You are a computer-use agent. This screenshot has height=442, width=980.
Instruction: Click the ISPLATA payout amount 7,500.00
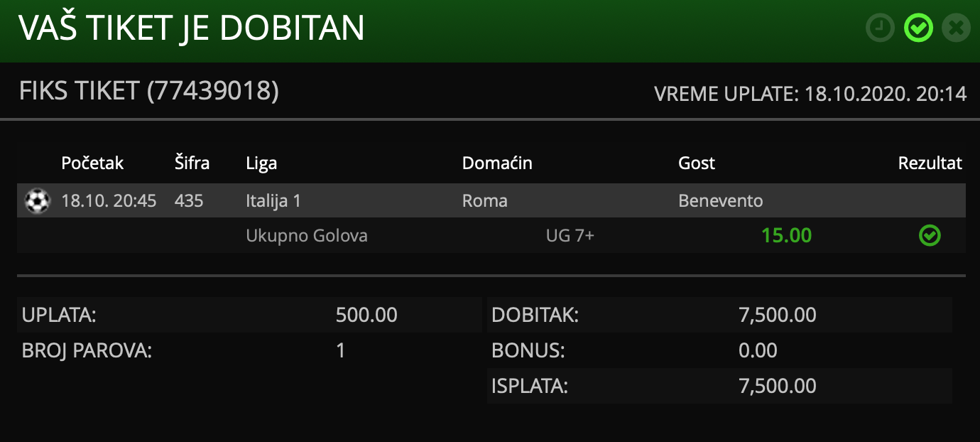[x=778, y=386]
